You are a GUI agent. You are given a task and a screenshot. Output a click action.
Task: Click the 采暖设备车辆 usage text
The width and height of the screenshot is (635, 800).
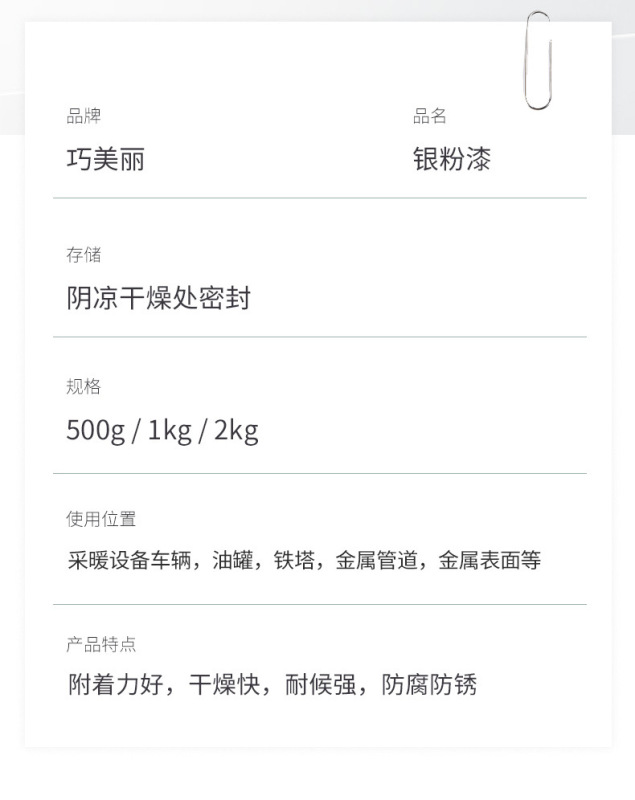(125, 560)
